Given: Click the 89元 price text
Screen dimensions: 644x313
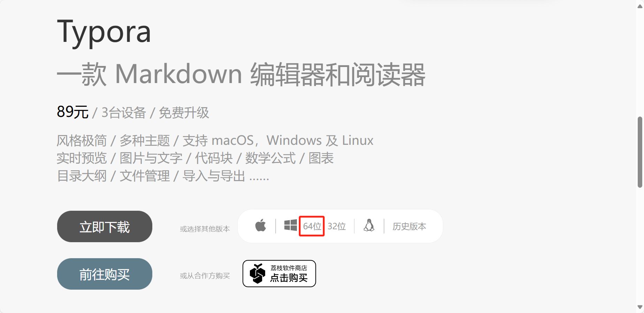Looking at the screenshot, I should click(x=72, y=112).
